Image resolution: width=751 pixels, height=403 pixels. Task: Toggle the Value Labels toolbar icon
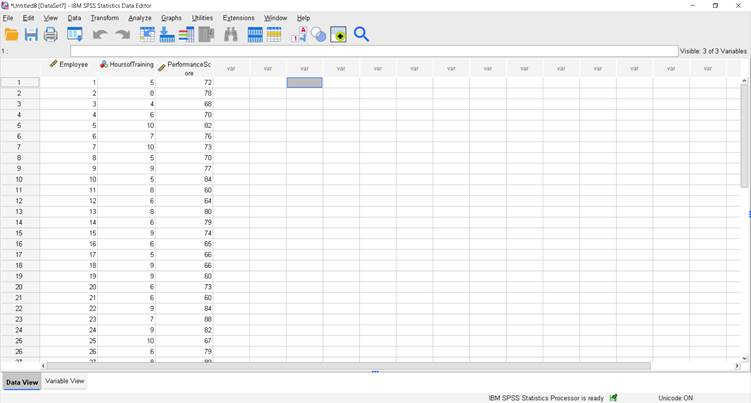[299, 35]
